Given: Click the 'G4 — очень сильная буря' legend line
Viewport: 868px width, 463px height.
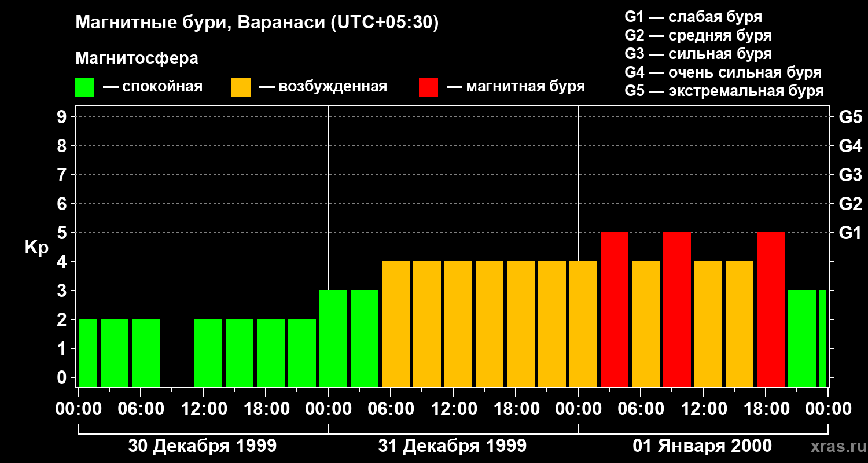Looking at the screenshot, I should (723, 72).
